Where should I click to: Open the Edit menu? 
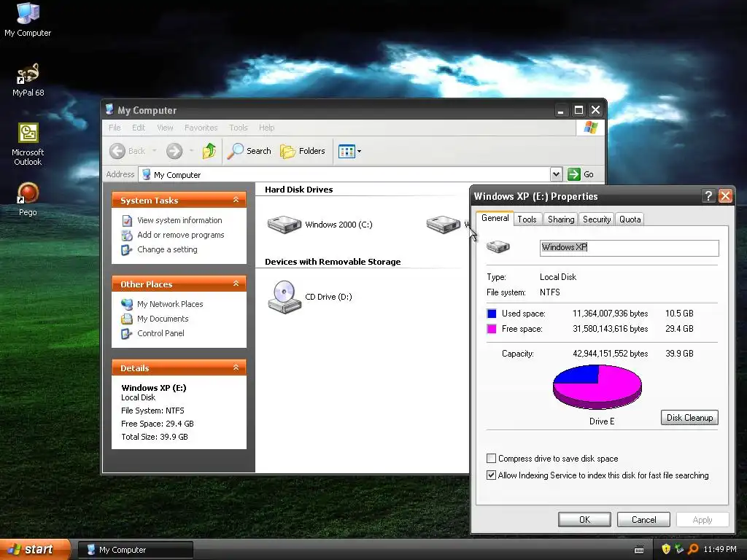[x=139, y=128]
